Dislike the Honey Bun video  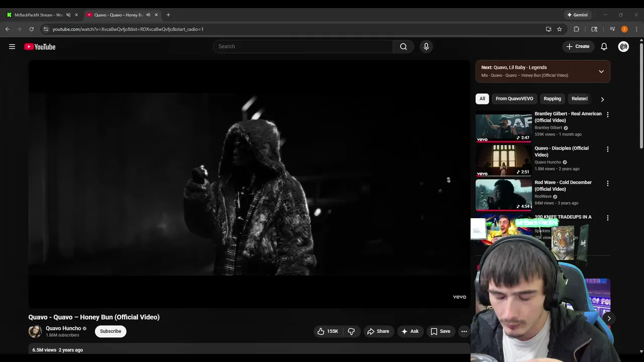pyautogui.click(x=351, y=331)
